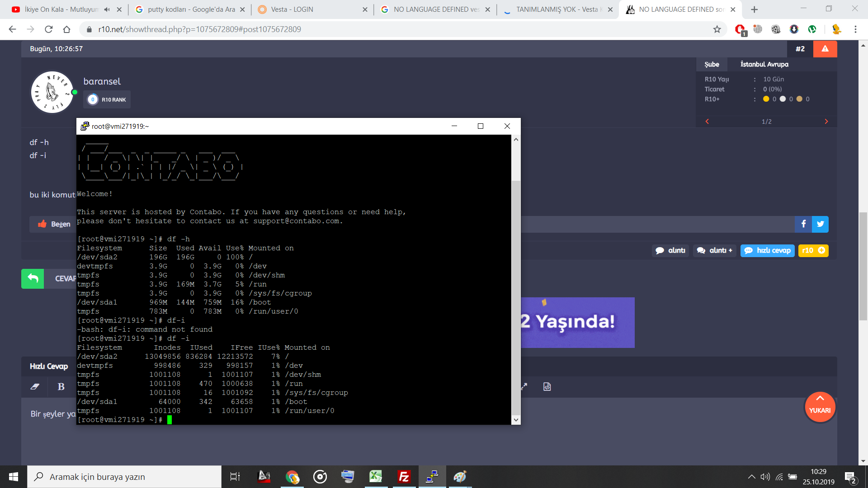Open a new browser tab

coord(754,9)
